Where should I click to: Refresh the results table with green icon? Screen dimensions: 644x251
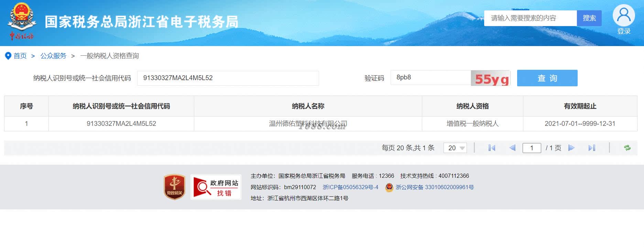click(627, 148)
